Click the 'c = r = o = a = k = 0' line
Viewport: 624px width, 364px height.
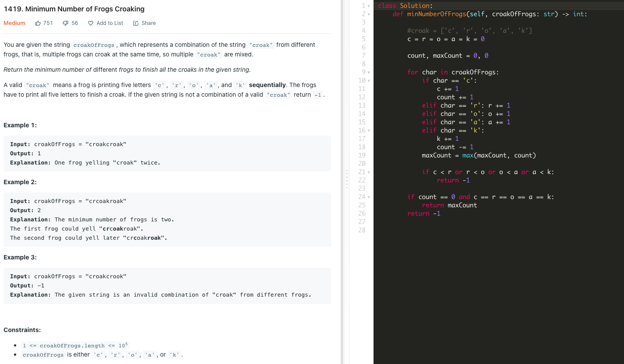(446, 39)
